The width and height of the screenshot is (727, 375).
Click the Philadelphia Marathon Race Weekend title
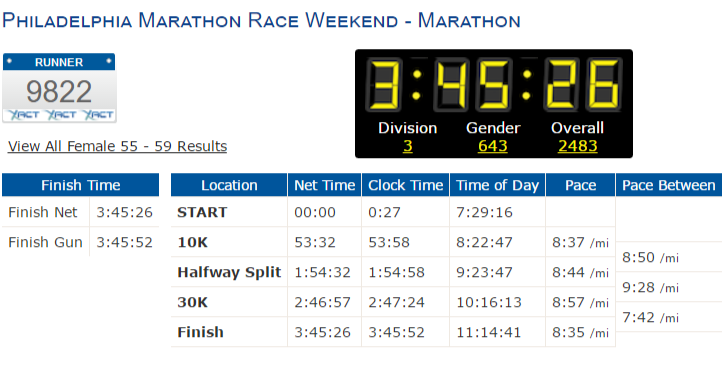pos(261,21)
